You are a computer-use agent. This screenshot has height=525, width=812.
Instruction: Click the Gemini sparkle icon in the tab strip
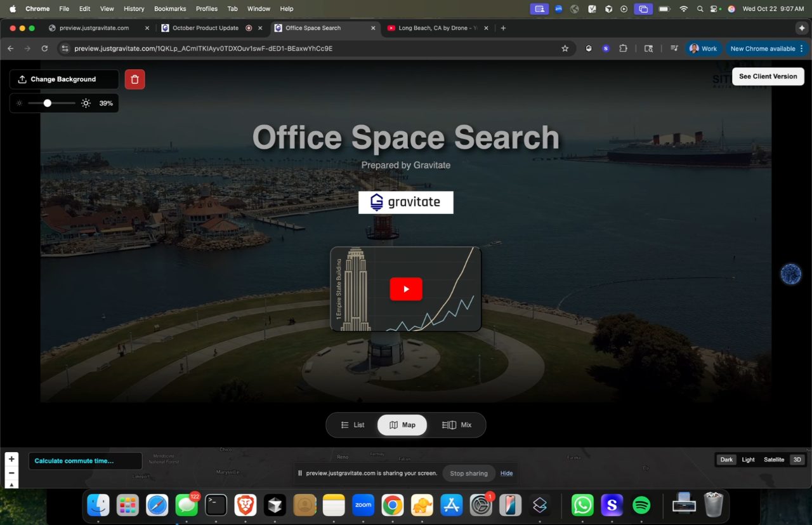click(x=802, y=28)
